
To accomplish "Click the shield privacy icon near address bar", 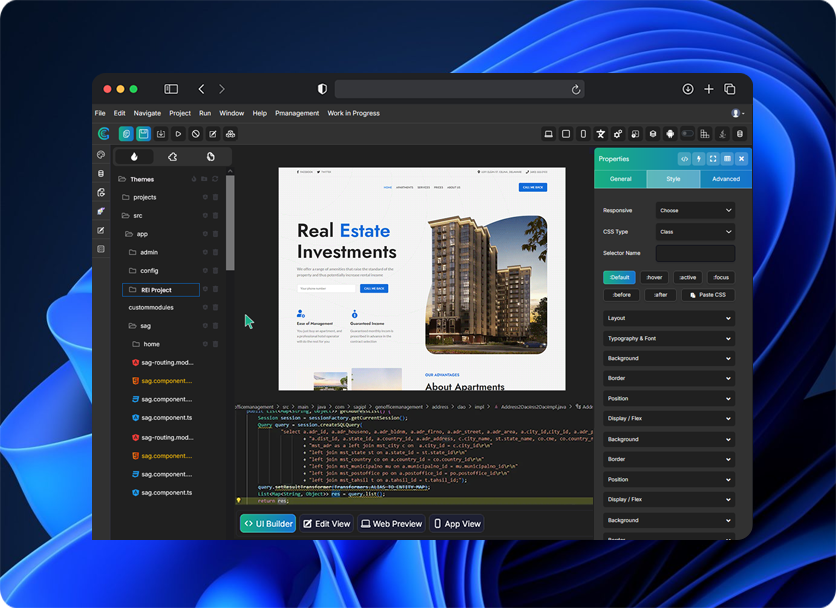I will (x=322, y=89).
